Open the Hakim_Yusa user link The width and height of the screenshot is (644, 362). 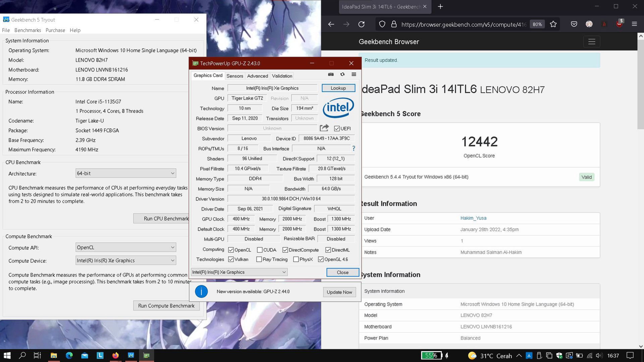coord(473,218)
